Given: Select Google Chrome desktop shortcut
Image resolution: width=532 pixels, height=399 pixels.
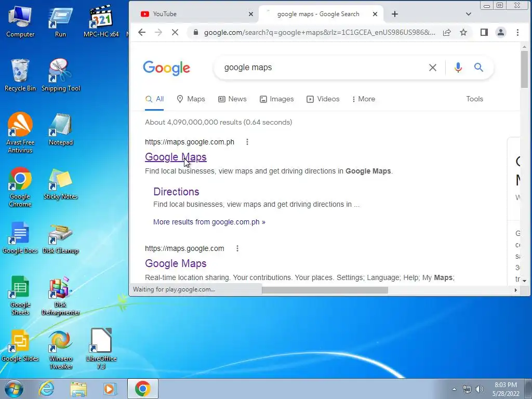Looking at the screenshot, I should [20, 187].
